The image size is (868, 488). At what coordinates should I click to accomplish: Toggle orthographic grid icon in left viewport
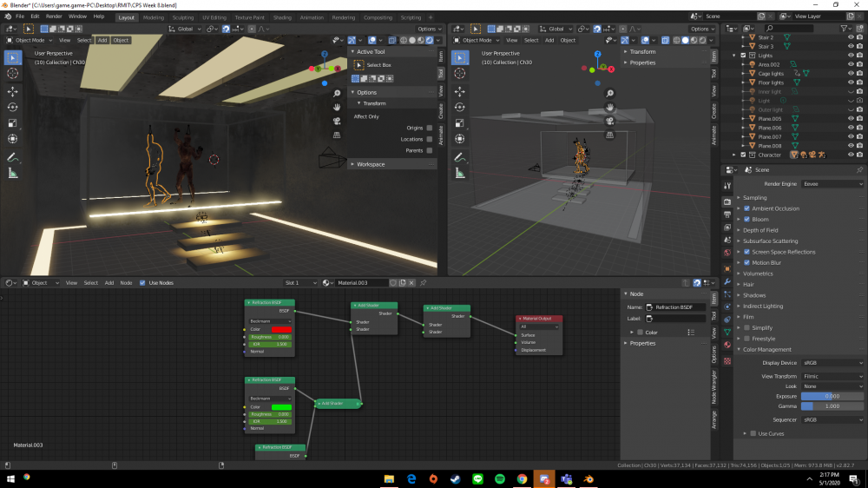[x=337, y=135]
